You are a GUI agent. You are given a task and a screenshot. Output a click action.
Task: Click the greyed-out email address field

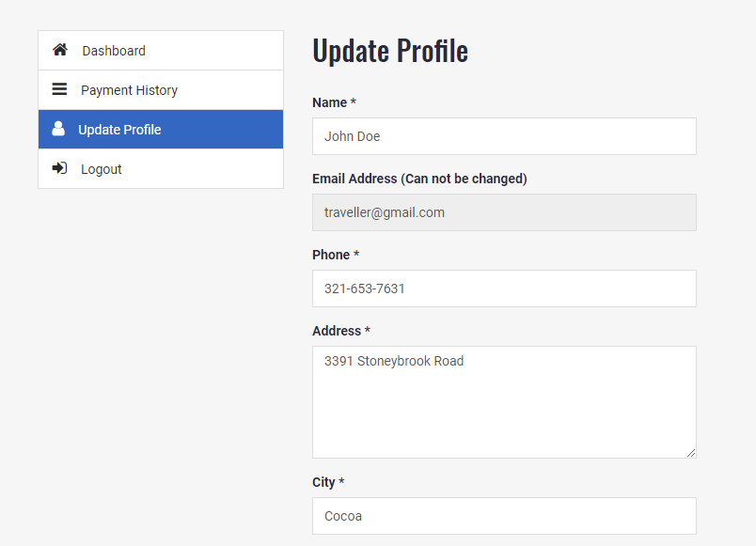[504, 212]
